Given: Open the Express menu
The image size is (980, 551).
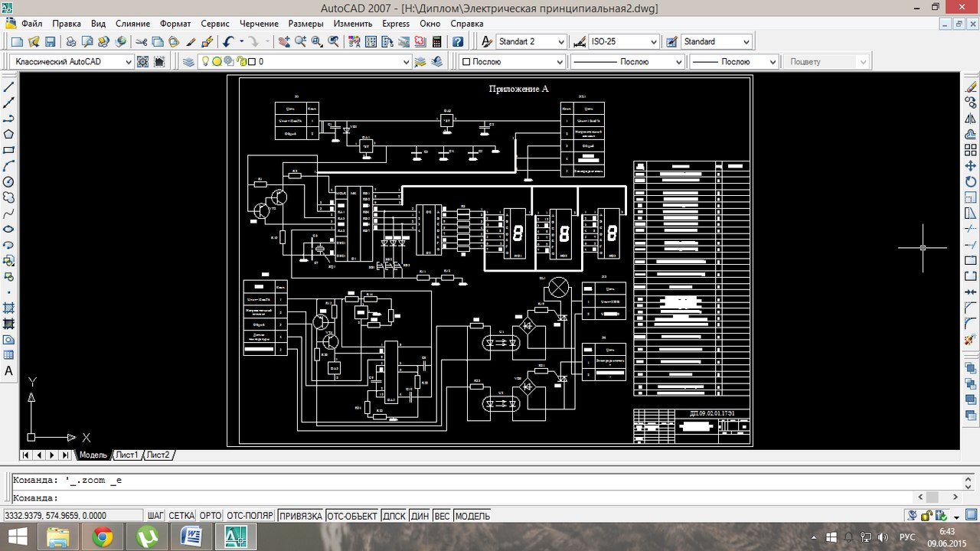Looking at the screenshot, I should coord(396,23).
